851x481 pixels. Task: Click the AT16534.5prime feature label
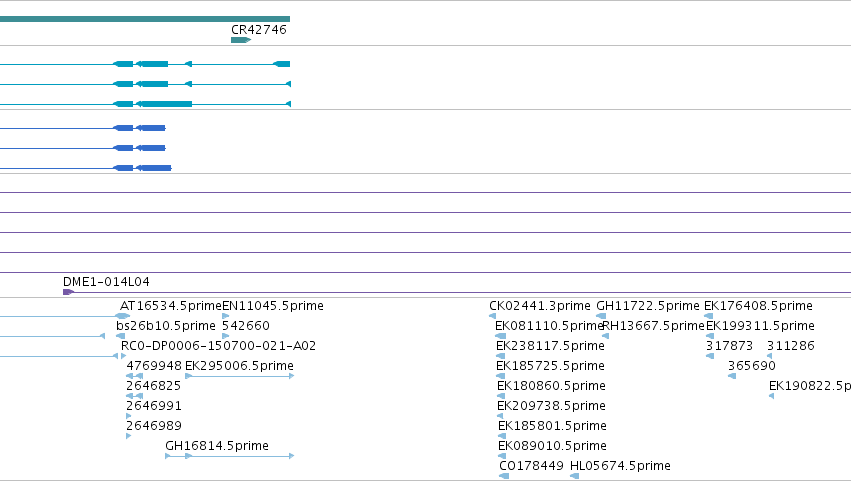(x=171, y=306)
